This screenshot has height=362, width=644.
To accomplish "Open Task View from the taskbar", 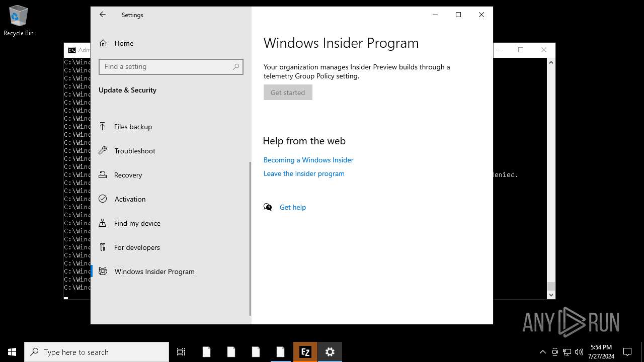I will pyautogui.click(x=181, y=352).
